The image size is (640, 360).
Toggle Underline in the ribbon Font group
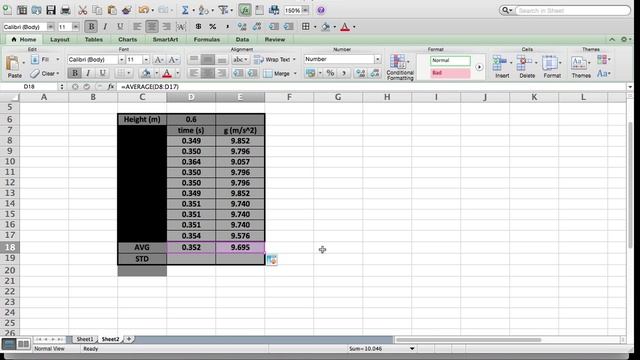tap(102, 73)
